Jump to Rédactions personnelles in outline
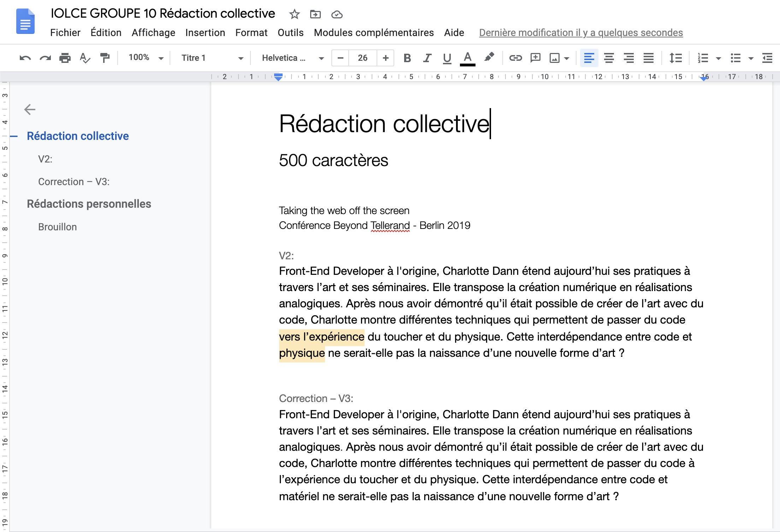Viewport: 780px width, 532px height. pyautogui.click(x=89, y=204)
